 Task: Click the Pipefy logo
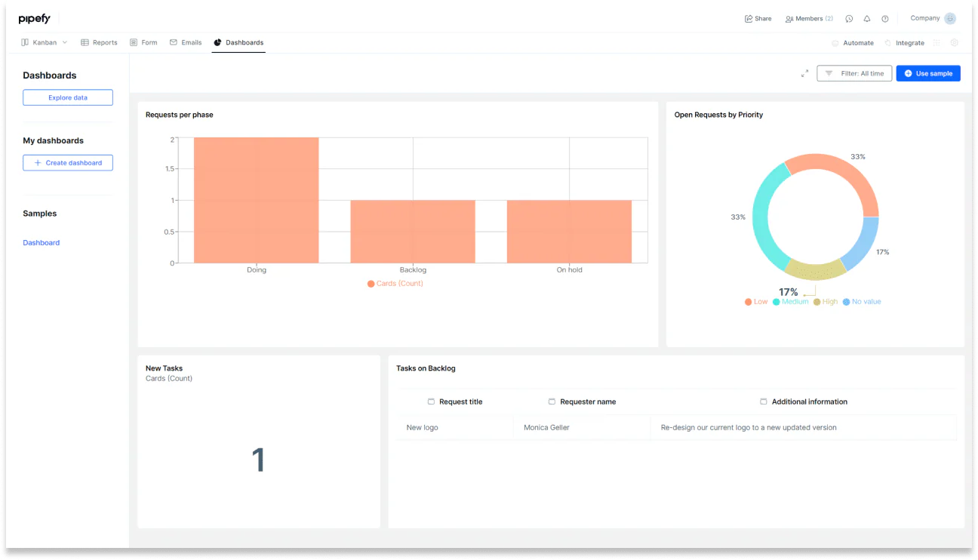tap(34, 19)
